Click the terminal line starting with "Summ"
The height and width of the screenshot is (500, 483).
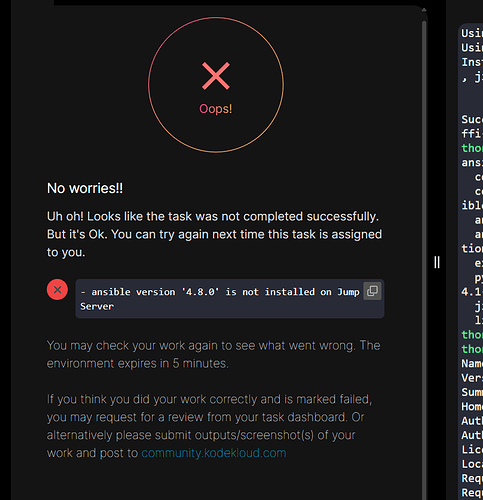tap(472, 392)
